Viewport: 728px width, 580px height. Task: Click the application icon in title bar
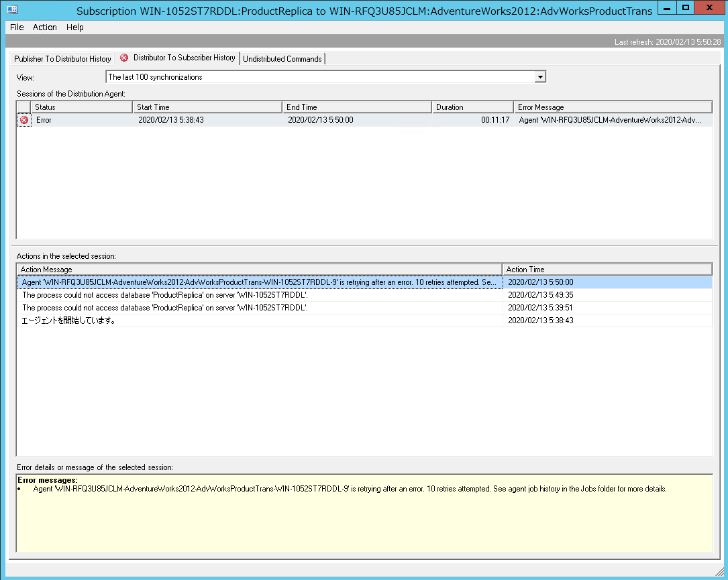pos(13,10)
